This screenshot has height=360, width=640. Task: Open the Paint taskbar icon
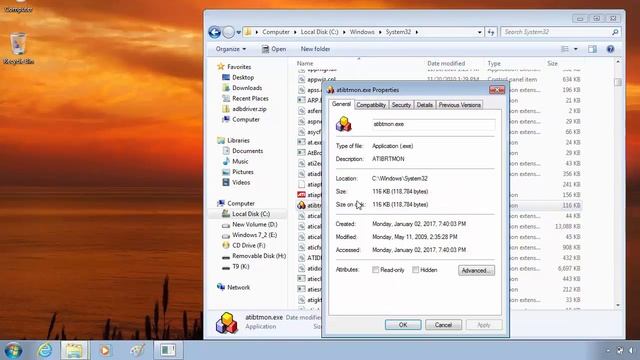(137, 350)
